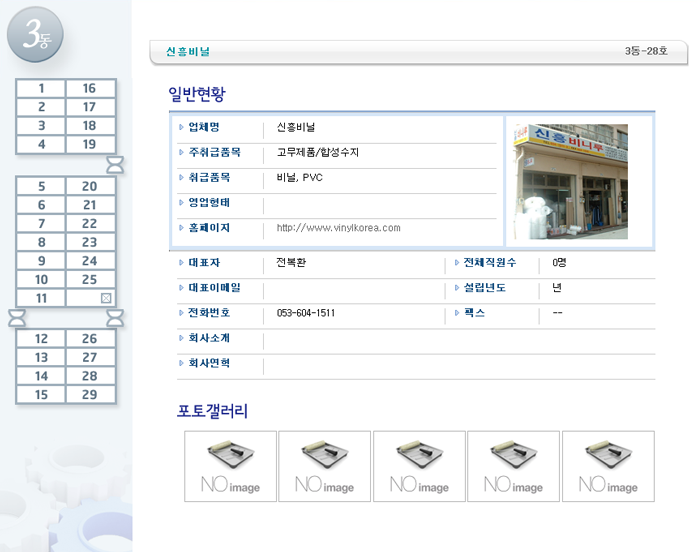Open the fourth NO image gallery thumbnail

pos(513,466)
